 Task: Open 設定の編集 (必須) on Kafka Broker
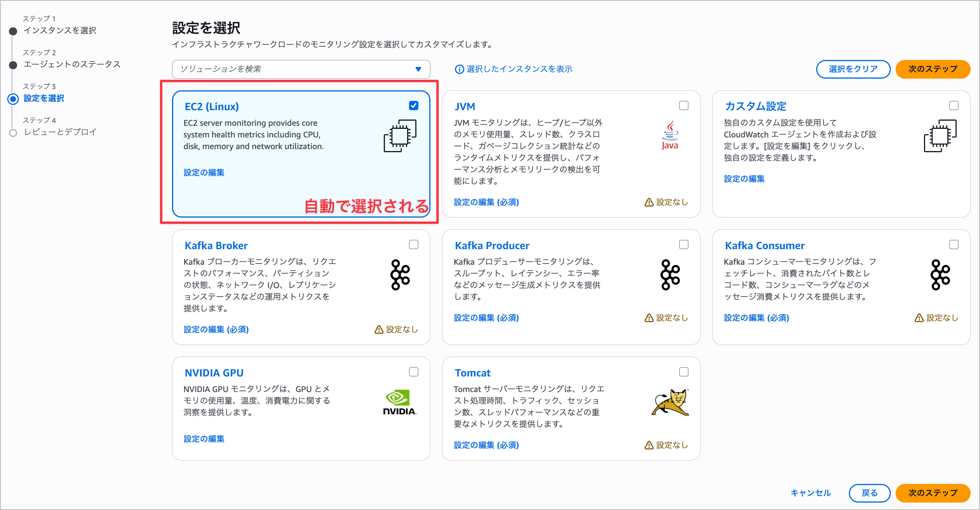[x=216, y=329]
